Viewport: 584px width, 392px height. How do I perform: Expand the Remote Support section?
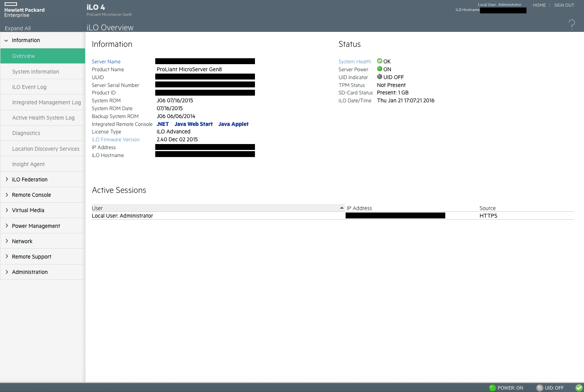pyautogui.click(x=7, y=257)
